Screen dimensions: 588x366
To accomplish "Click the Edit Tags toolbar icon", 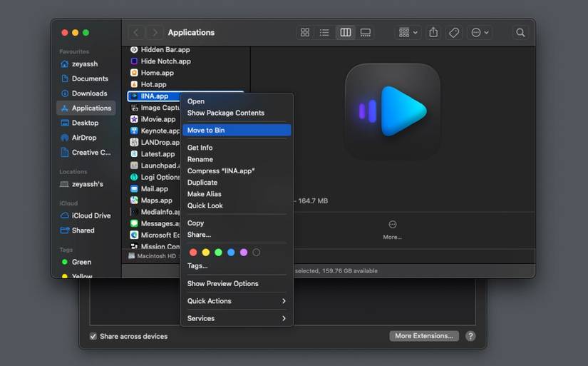I will pyautogui.click(x=454, y=33).
